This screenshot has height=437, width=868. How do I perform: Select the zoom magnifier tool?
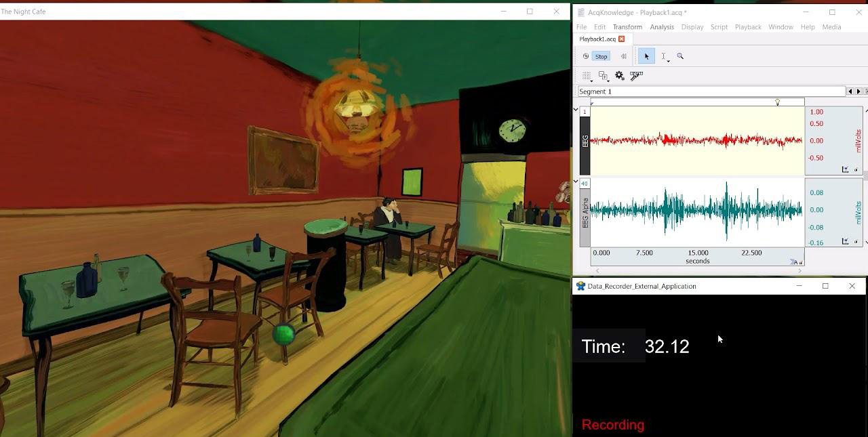coord(680,56)
